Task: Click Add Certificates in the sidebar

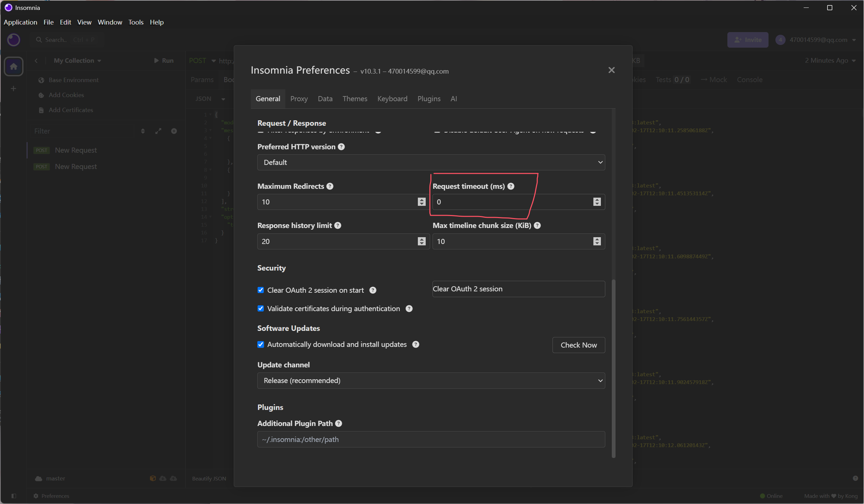Action: point(66,110)
